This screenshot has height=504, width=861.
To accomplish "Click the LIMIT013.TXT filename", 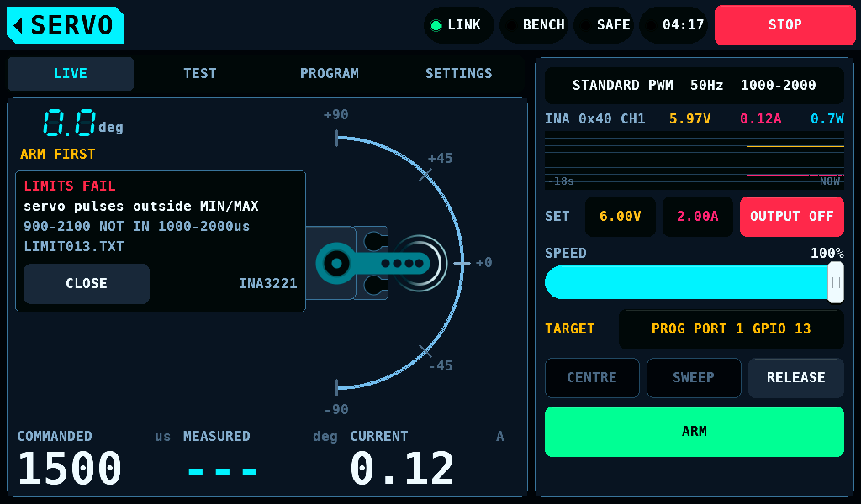I will point(74,247).
